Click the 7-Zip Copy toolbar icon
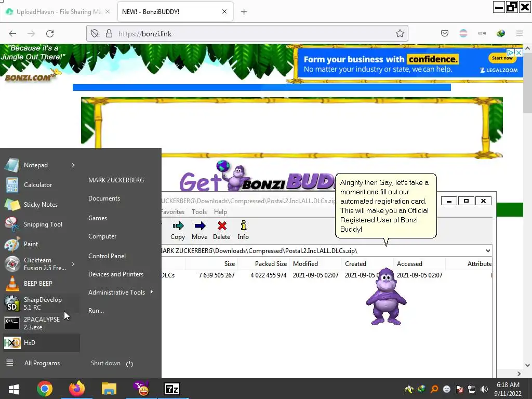This screenshot has height=399, width=532. pyautogui.click(x=178, y=226)
